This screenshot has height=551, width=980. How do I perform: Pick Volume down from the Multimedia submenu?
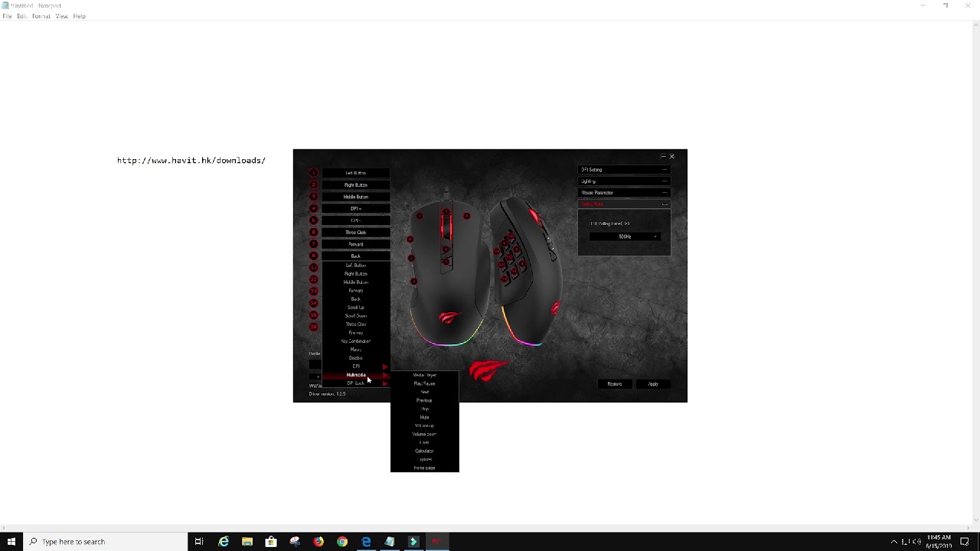point(424,434)
